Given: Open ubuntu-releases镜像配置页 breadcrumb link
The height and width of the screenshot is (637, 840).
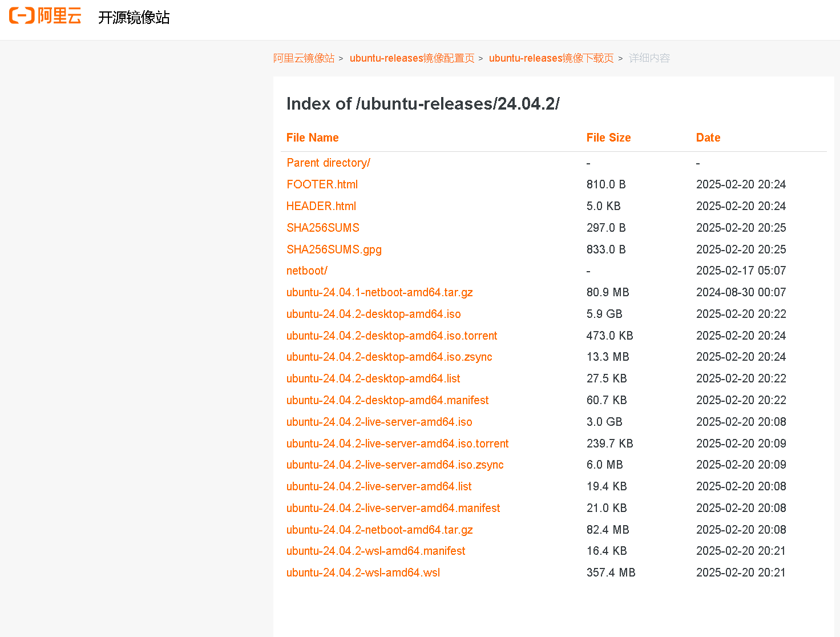Looking at the screenshot, I should 412,58.
